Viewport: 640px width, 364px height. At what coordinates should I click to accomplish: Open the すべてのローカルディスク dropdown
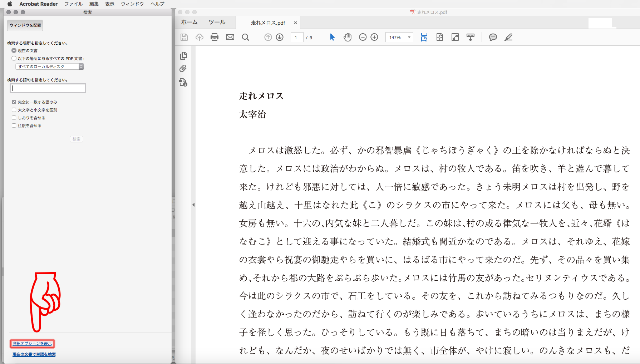tap(50, 67)
